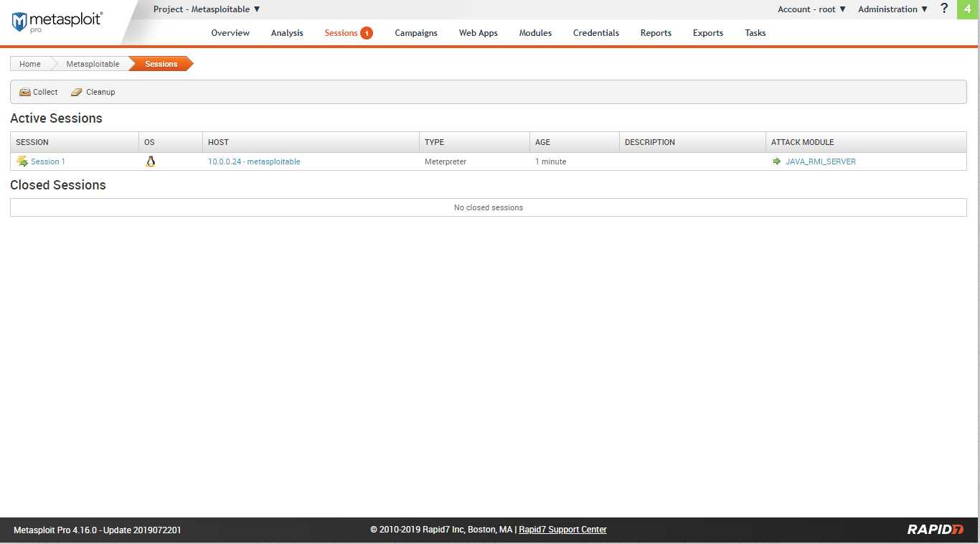Click the Metasploit Pro 4.16.0 version text
Viewport: 980px width, 544px height.
coord(98,530)
